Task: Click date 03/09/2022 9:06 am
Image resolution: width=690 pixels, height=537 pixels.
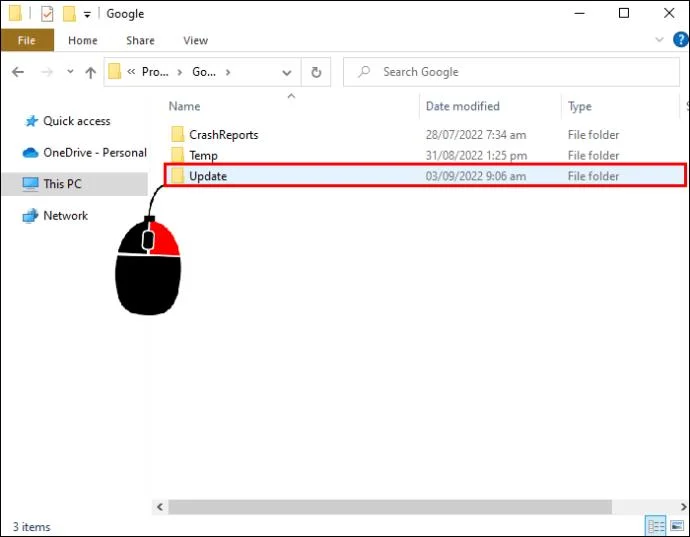Action: (476, 176)
